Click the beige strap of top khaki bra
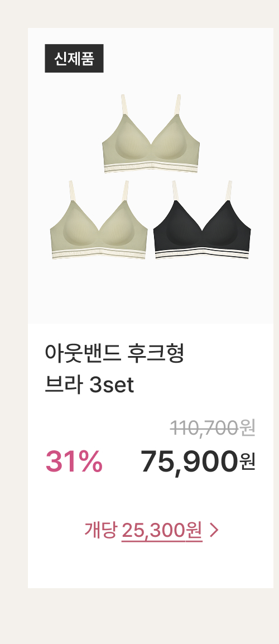This screenshot has width=279, height=644. point(124,105)
